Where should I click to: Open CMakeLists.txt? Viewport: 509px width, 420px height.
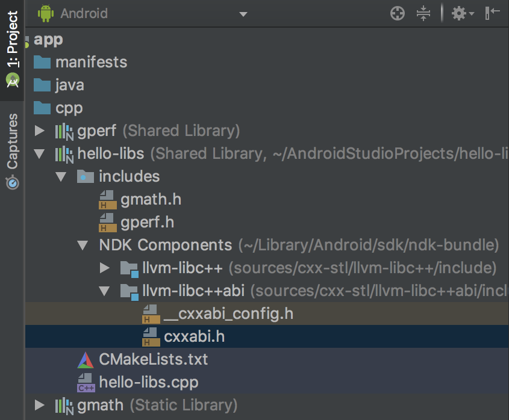[x=153, y=359]
